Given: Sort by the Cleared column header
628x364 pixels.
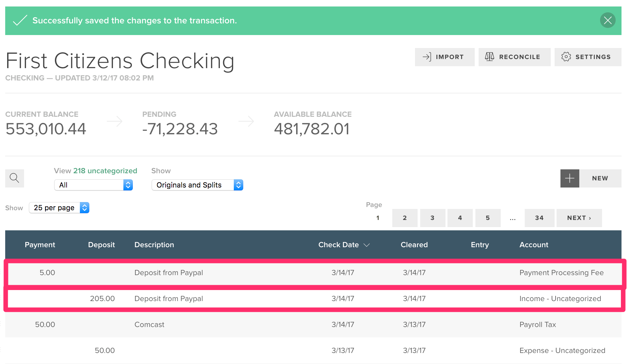Looking at the screenshot, I should pyautogui.click(x=414, y=245).
